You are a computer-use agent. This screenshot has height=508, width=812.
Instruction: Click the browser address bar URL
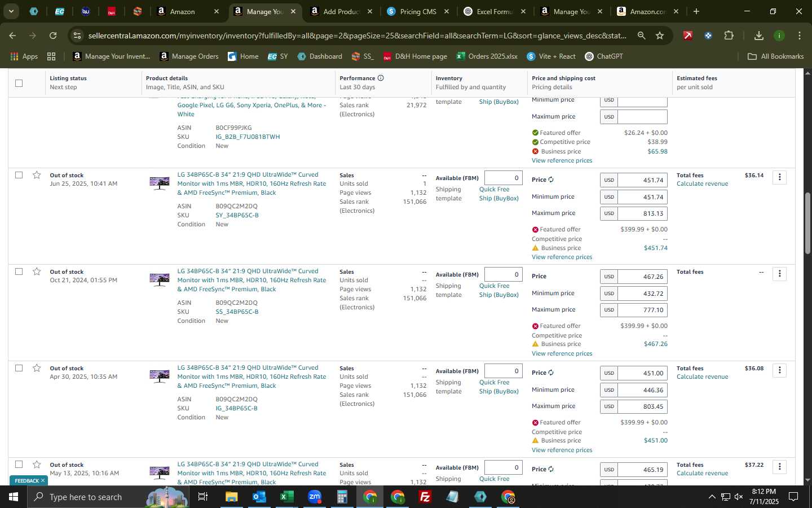pos(357,36)
